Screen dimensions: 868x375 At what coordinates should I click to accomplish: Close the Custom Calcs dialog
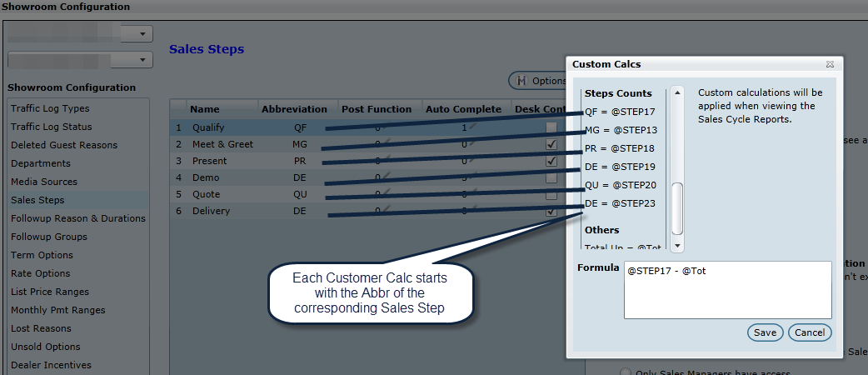point(830,64)
